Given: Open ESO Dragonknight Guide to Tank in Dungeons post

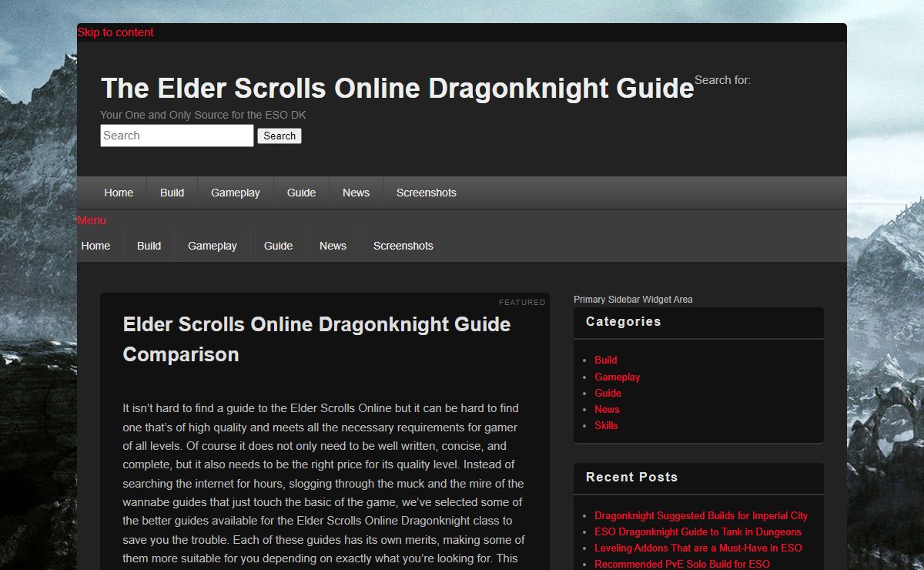Looking at the screenshot, I should tap(698, 531).
